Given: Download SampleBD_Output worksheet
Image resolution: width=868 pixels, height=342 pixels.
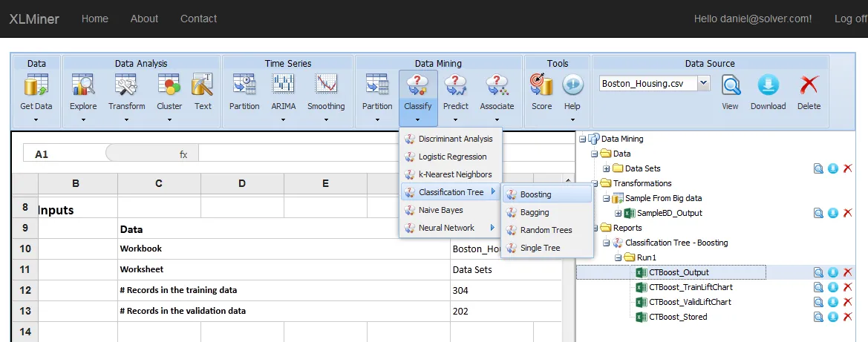Looking at the screenshot, I should point(833,213).
